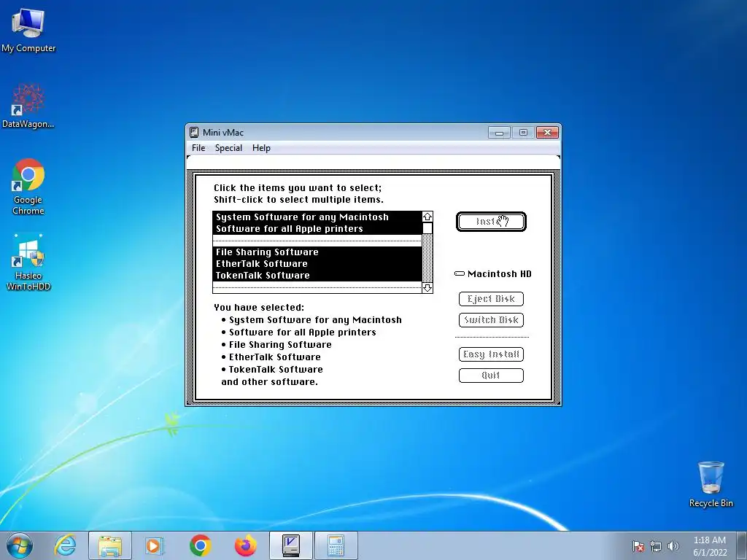
Task: Select EtherTalk Software in the list
Action: 317,264
